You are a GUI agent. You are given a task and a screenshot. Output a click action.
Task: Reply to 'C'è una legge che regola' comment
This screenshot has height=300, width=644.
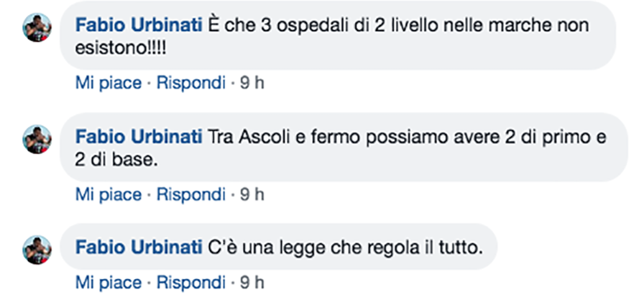tap(191, 282)
